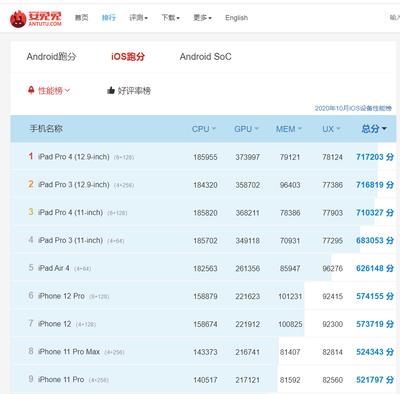400x394 pixels.
Task: Click the rank 3 number badge
Action: (x=31, y=212)
